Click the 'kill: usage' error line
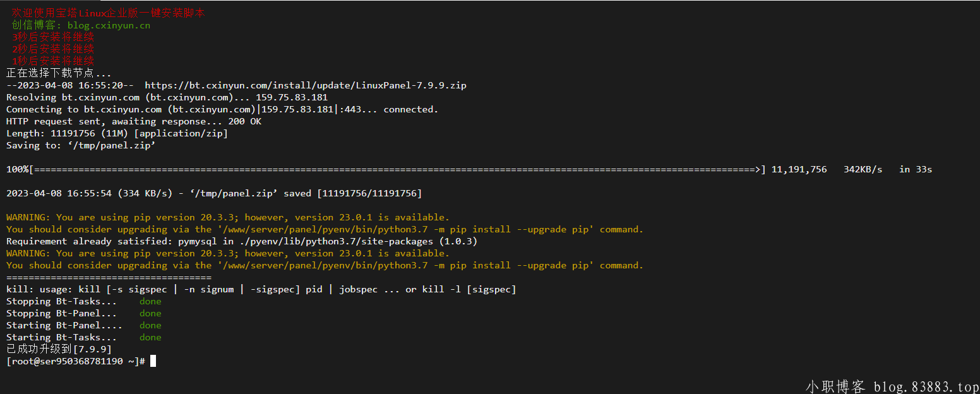 [261, 289]
